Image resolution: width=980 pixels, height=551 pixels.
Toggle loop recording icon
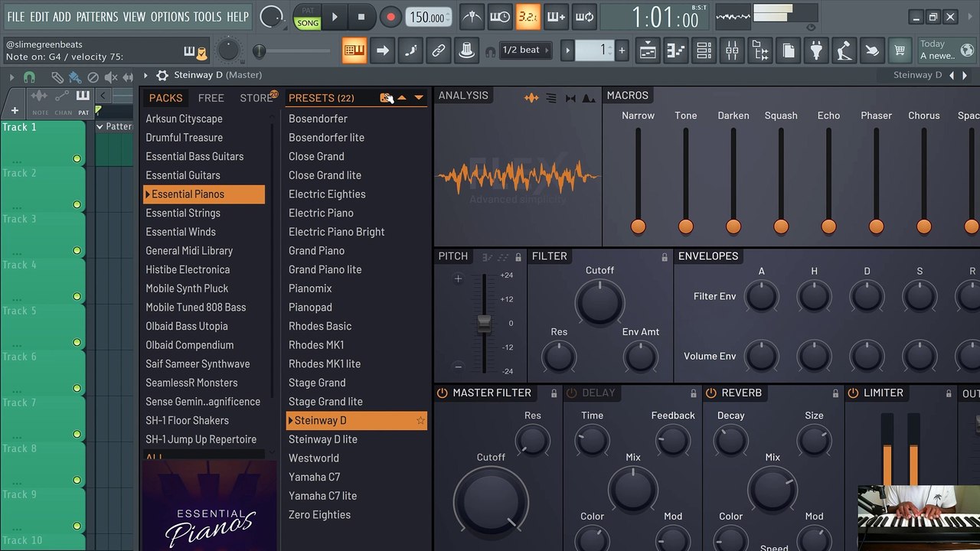click(x=584, y=17)
